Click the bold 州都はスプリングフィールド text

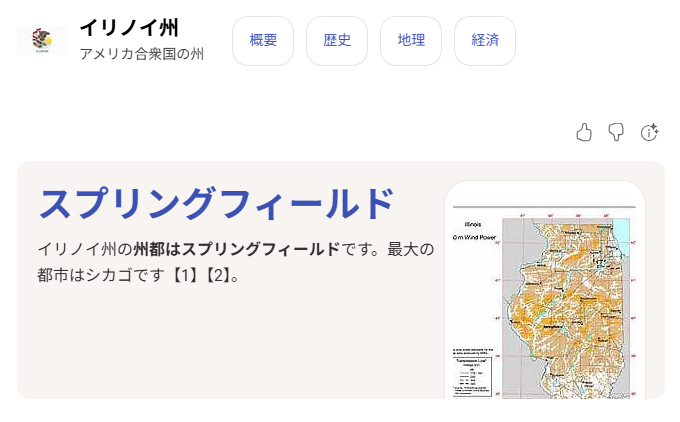coord(236,249)
